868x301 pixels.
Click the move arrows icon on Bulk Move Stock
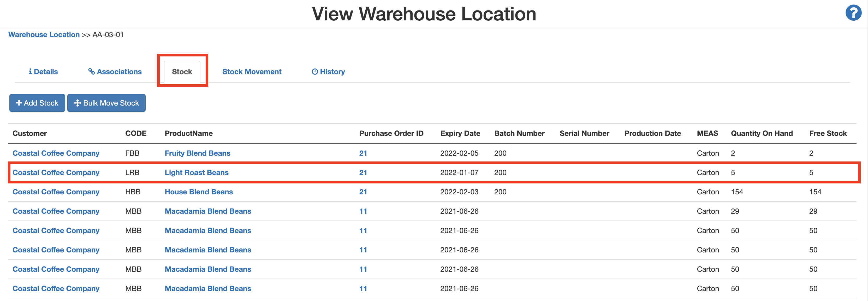click(x=78, y=103)
